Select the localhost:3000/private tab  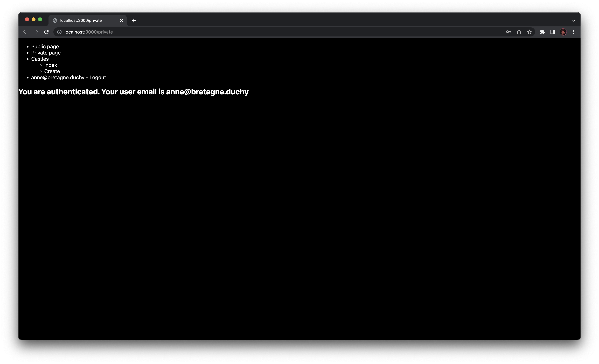point(83,20)
